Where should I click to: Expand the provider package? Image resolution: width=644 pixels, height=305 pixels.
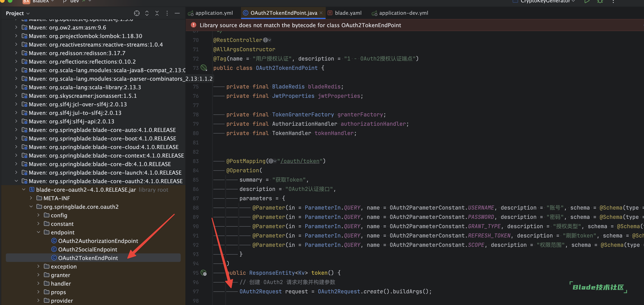click(x=38, y=300)
